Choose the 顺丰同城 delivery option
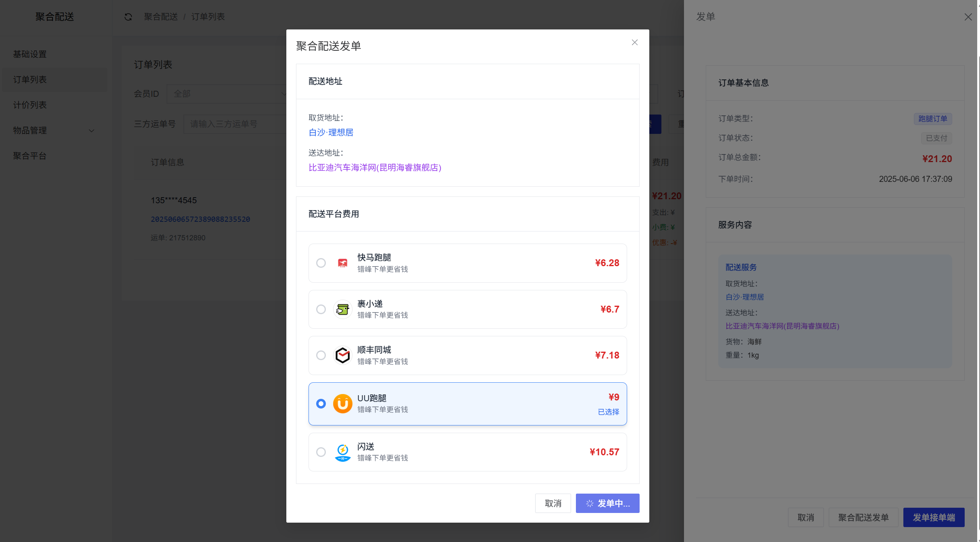Viewport: 980px width, 542px height. pyautogui.click(x=321, y=355)
